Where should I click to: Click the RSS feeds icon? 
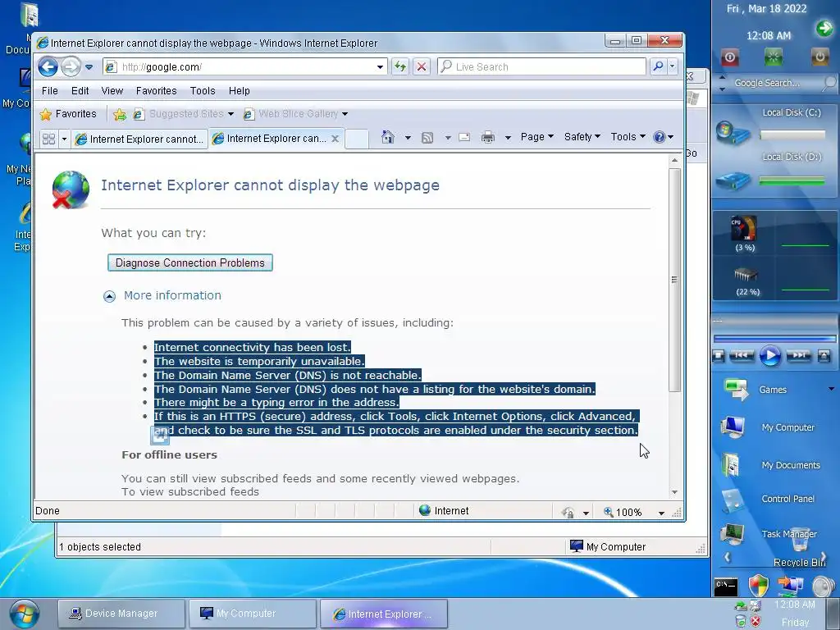(x=427, y=138)
